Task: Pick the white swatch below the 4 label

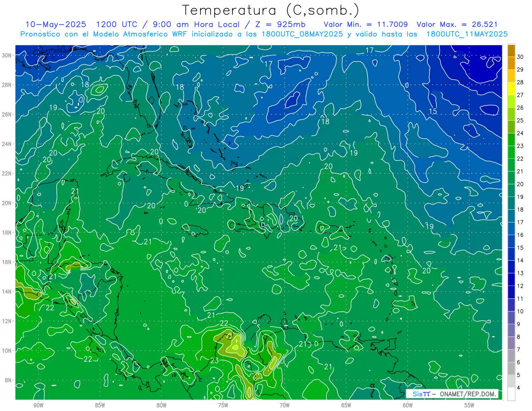Action: click(511, 394)
